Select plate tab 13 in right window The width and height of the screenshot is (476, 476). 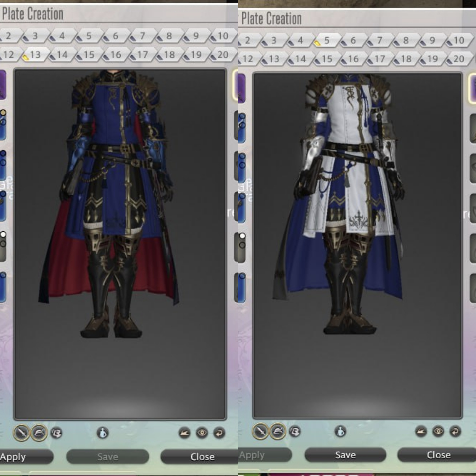click(x=274, y=59)
